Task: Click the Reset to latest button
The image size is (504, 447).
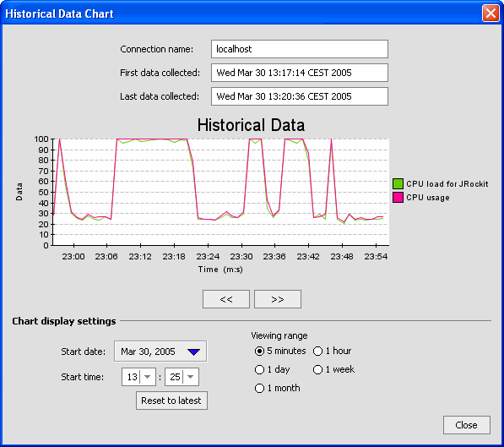Action: pos(171,401)
